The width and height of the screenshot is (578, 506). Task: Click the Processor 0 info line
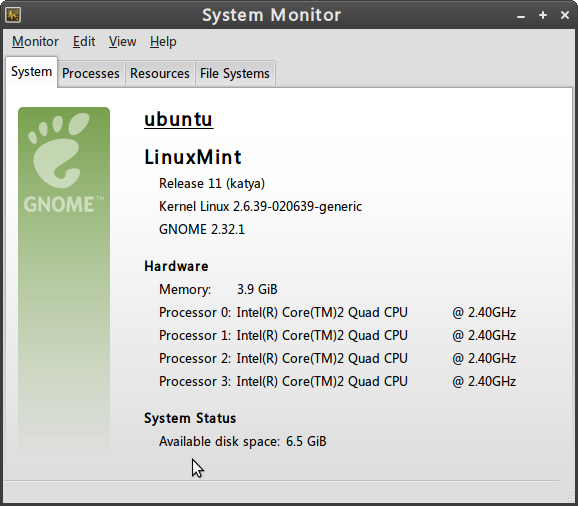point(337,313)
